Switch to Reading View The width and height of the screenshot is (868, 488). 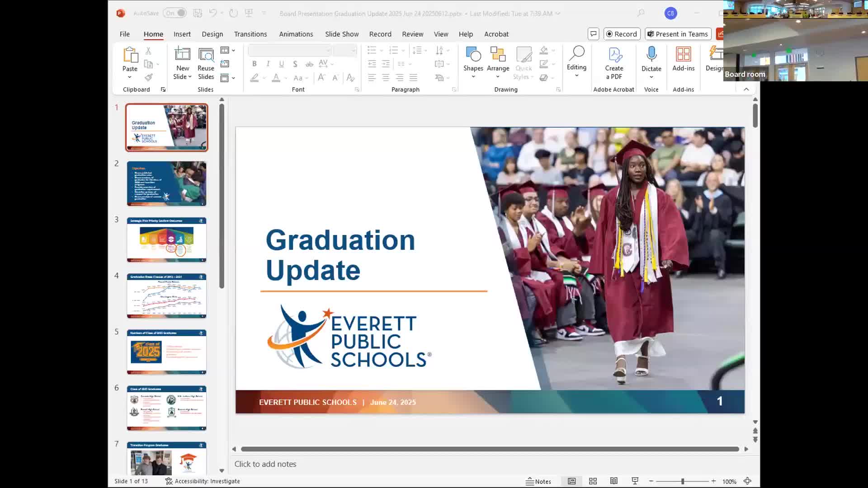click(613, 481)
